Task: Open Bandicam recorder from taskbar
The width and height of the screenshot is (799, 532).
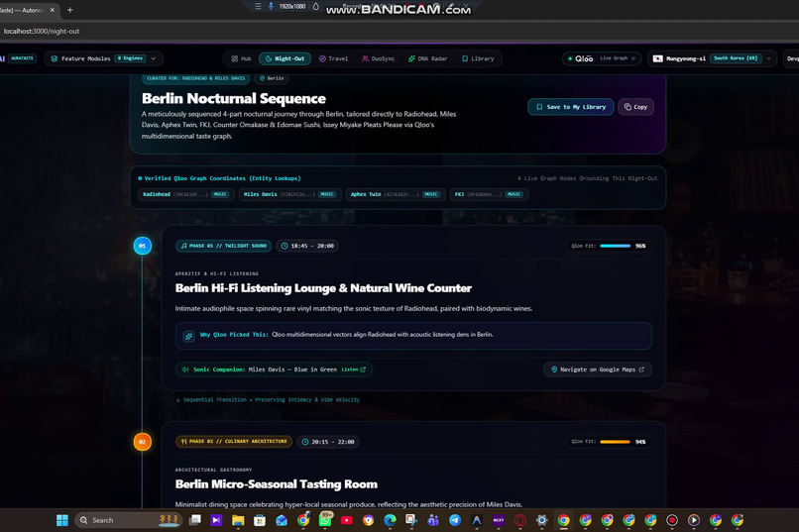Action: click(x=672, y=520)
